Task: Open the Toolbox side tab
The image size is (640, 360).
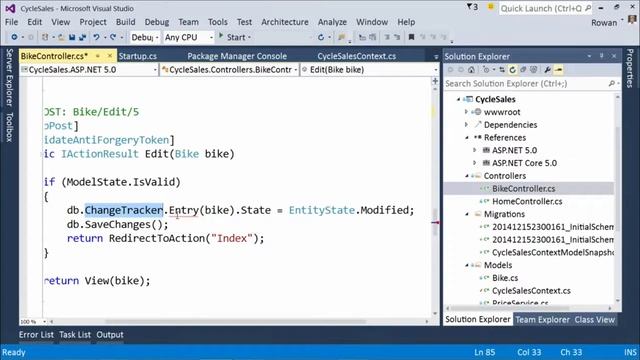Action: (x=9, y=127)
